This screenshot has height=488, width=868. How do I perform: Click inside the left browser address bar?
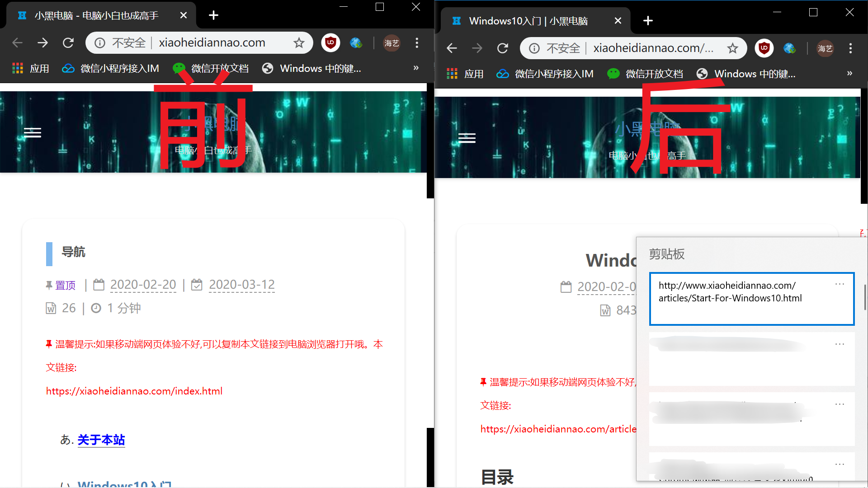click(212, 42)
